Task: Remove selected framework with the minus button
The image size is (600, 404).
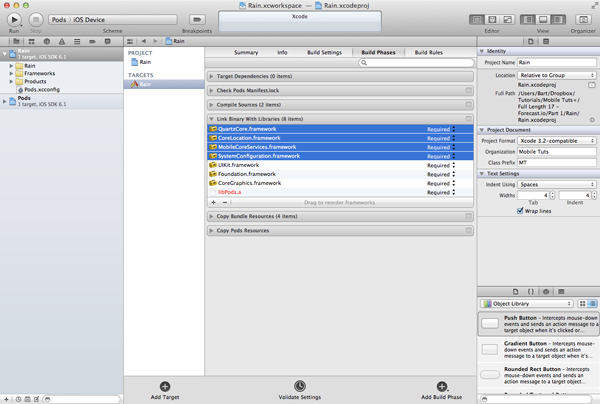Action: (x=225, y=202)
